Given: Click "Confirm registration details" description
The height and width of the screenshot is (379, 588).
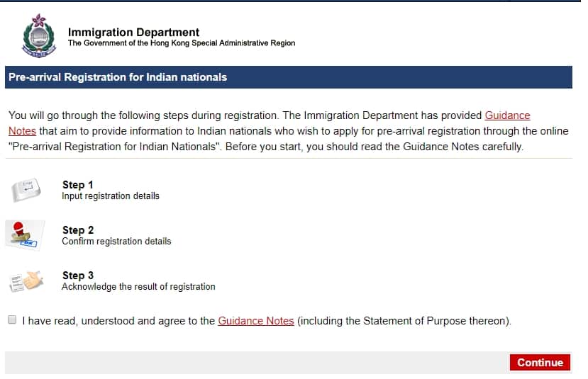Looking at the screenshot, I should click(116, 242).
